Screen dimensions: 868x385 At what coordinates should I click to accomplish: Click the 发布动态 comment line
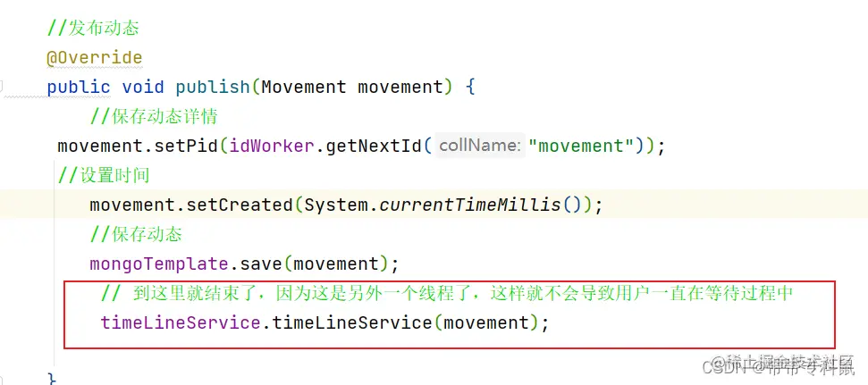93,29
